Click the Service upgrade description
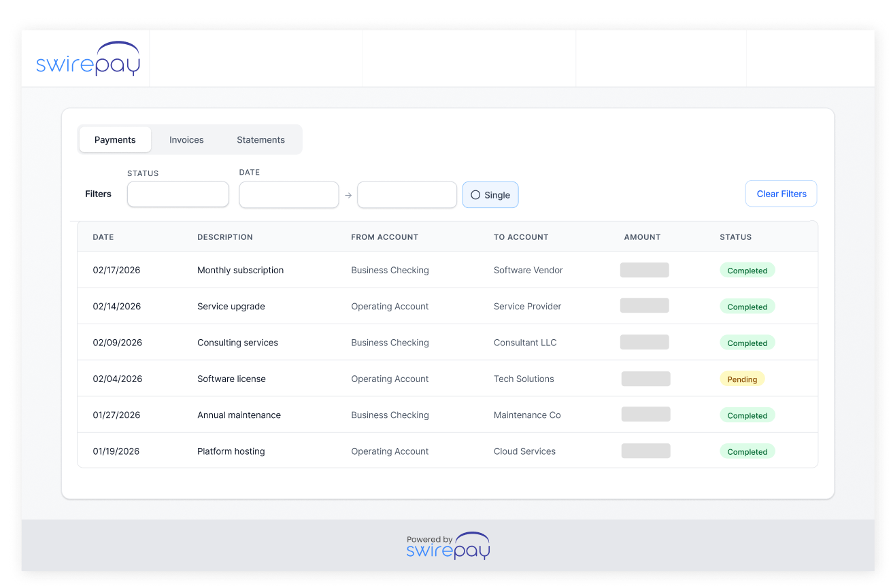 click(x=231, y=307)
